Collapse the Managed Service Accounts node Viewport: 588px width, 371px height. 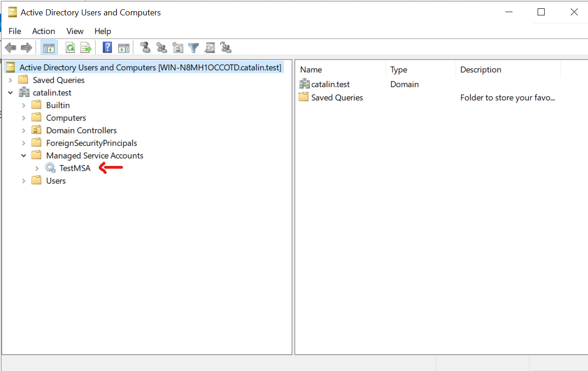click(24, 156)
